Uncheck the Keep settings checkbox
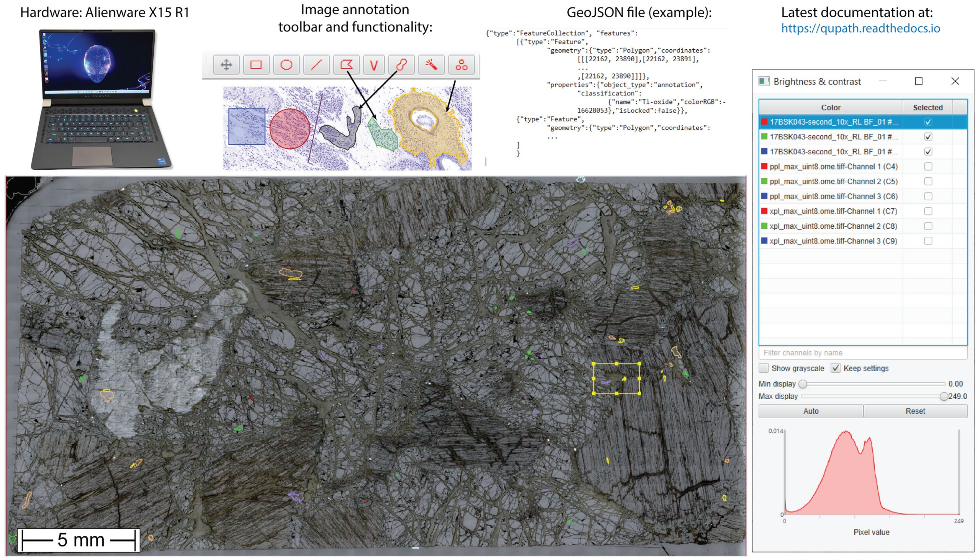980x560 pixels. point(835,368)
